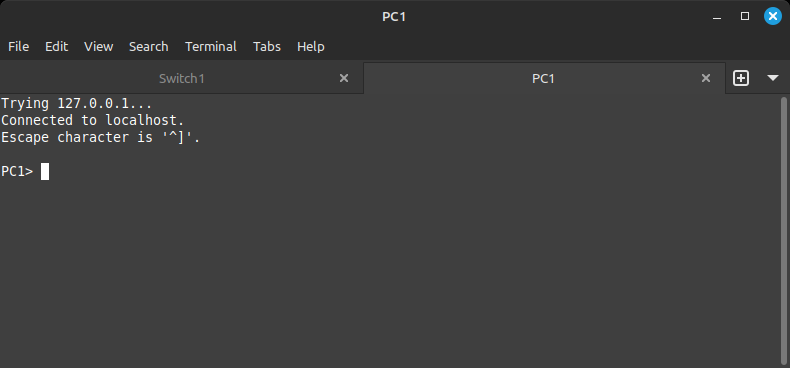Open the View menu
This screenshot has height=368, width=790.
(98, 46)
